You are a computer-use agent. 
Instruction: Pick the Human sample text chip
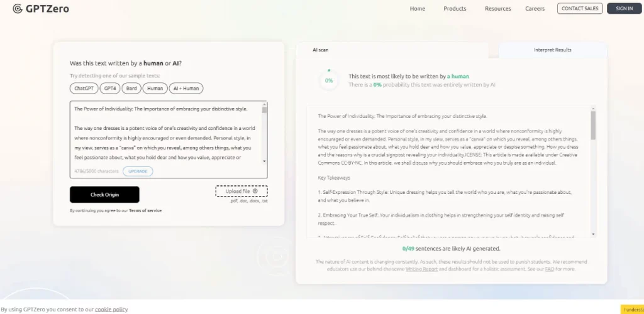point(155,89)
